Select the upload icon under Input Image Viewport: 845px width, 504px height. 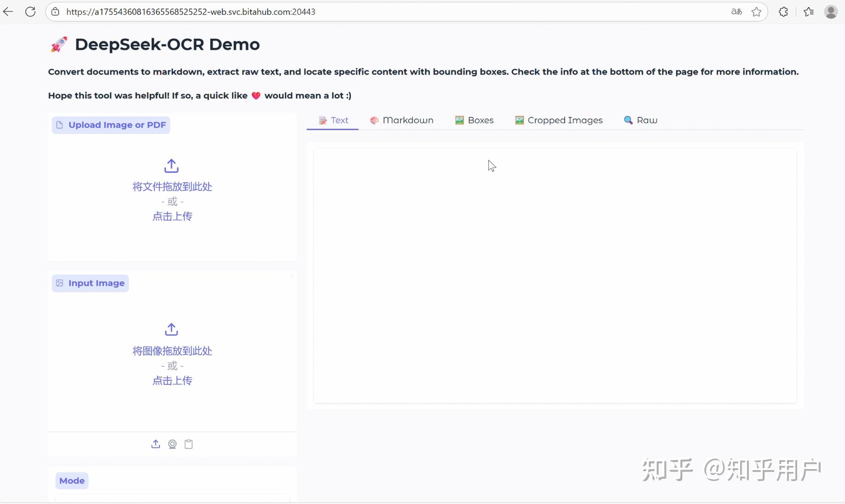[x=156, y=444]
